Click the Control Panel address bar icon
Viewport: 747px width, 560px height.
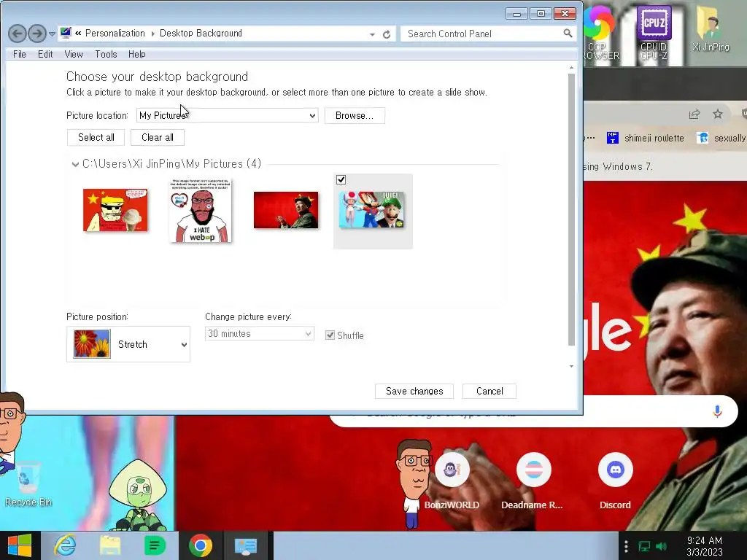point(66,33)
